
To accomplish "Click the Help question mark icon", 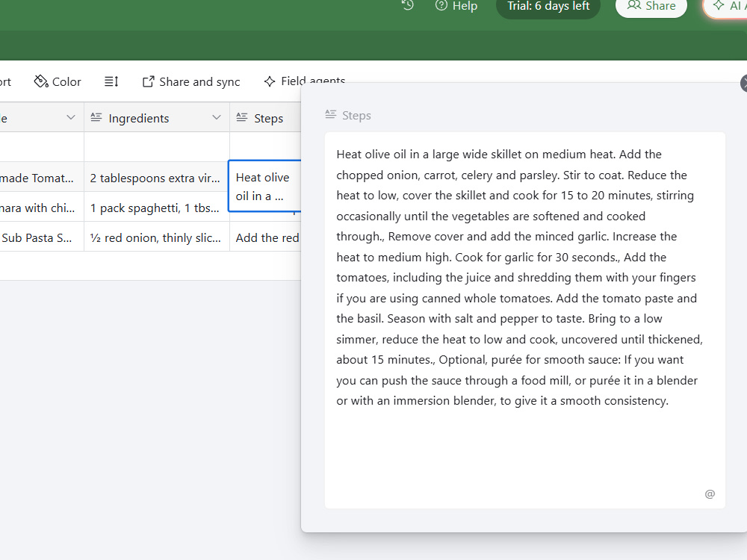I will (x=441, y=6).
